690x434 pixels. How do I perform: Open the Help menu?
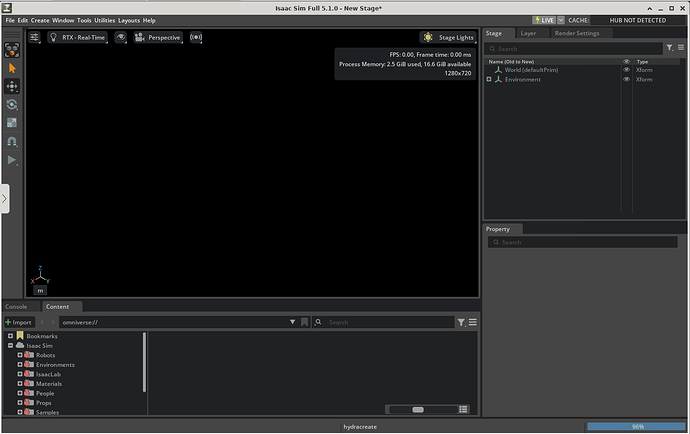[149, 20]
